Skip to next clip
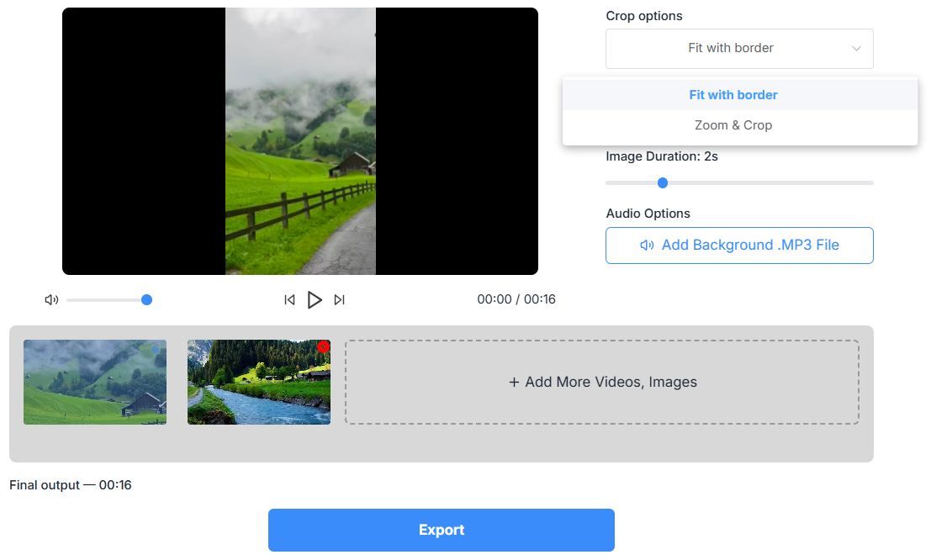Image resolution: width=931 pixels, height=560 pixels. pos(339,300)
